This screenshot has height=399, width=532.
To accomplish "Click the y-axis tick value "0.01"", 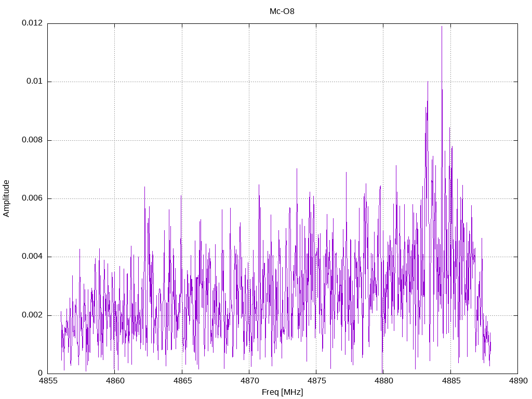I will pos(35,82).
